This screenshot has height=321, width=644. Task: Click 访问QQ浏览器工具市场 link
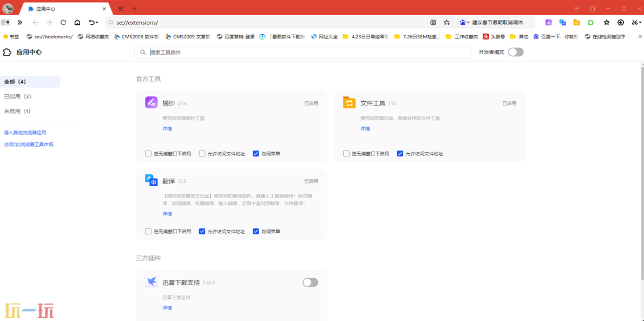pos(29,145)
